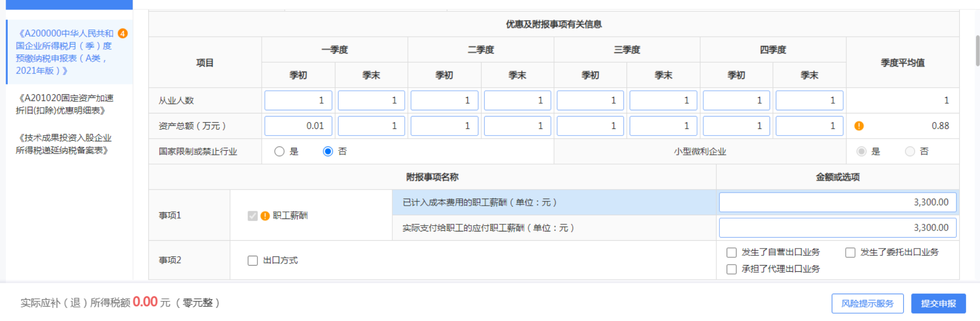Enable the 出口方式 checkbox
This screenshot has width=980, height=321.
coord(252,260)
